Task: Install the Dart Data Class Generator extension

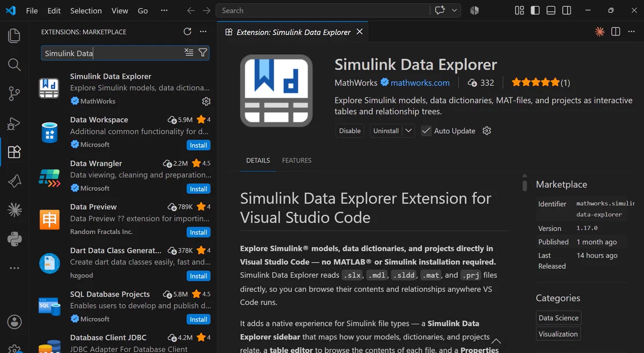Action: tap(199, 276)
